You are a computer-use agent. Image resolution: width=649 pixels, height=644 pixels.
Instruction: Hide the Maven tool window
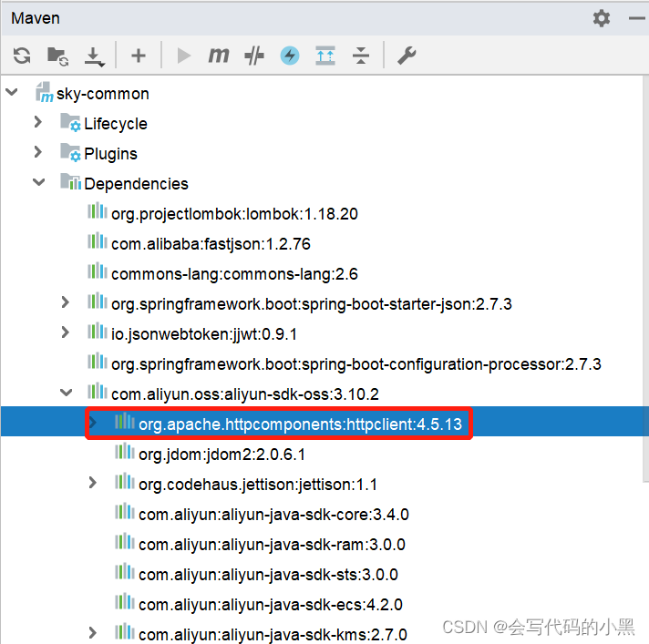coord(637,18)
